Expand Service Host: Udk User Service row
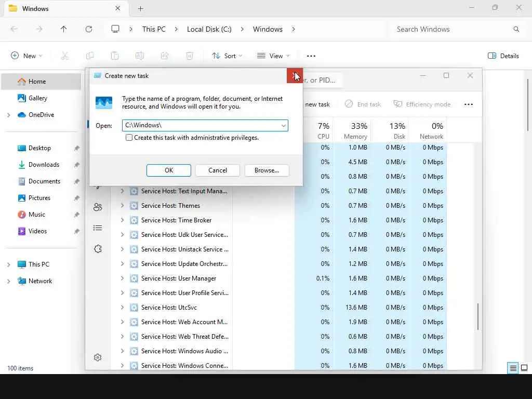Screen dimensions: 532x399 pos(122,235)
